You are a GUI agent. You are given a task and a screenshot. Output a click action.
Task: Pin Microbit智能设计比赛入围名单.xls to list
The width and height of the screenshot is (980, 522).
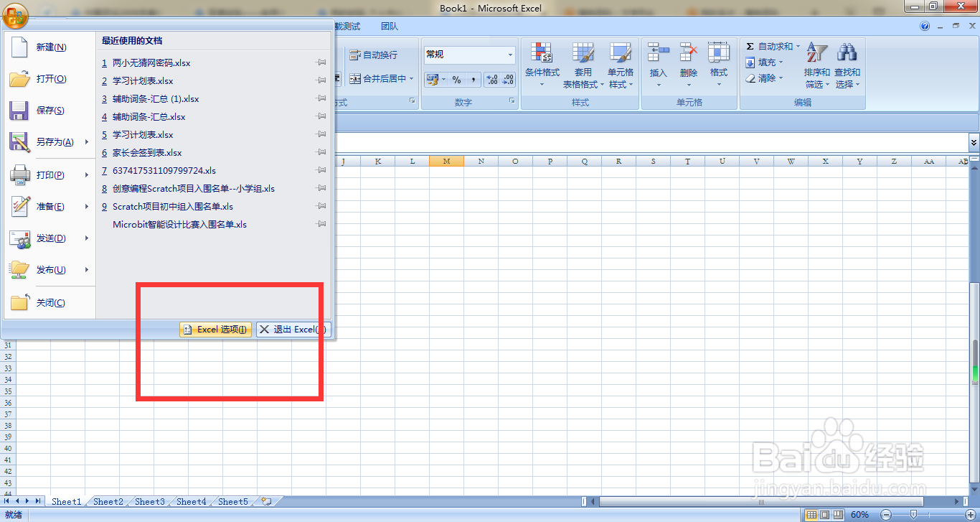321,225
